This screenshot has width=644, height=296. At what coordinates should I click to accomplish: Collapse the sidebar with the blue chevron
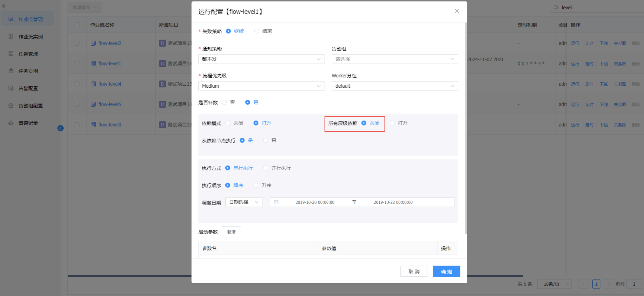[60, 128]
